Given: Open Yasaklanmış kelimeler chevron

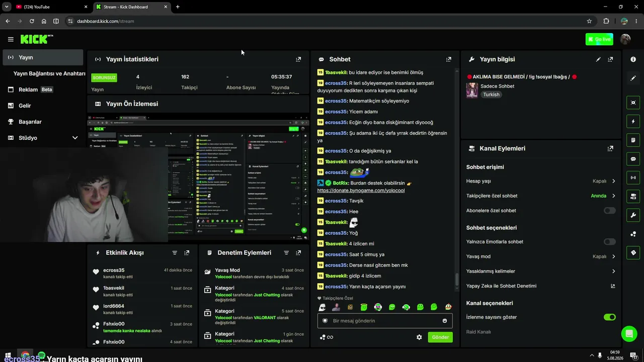Looking at the screenshot, I should pos(613,271).
